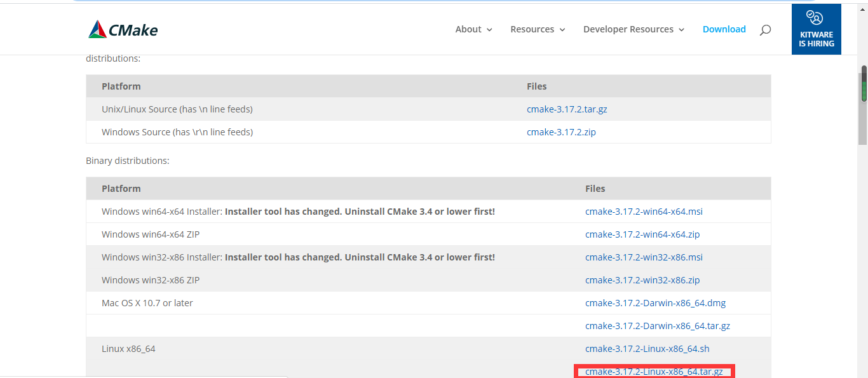Open the Developer Resources menu item
Image resolution: width=868 pixels, height=378 pixels.
coord(628,29)
